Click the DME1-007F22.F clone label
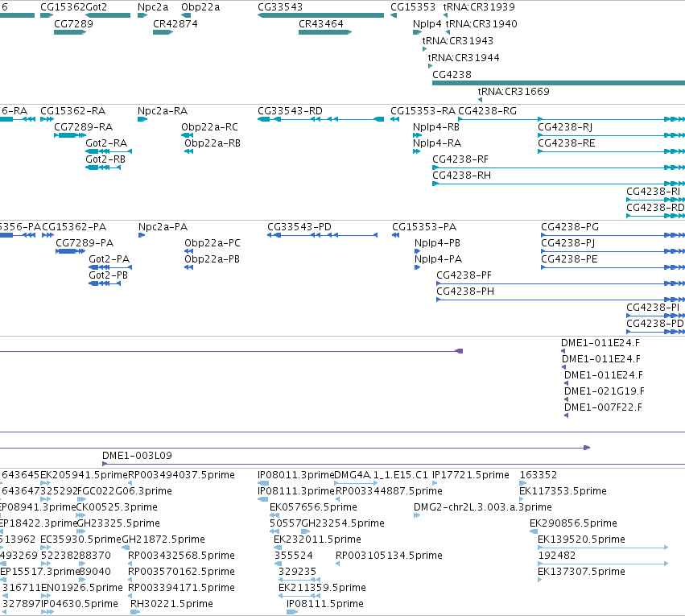Screen dimensions: 685x616 point(603,407)
